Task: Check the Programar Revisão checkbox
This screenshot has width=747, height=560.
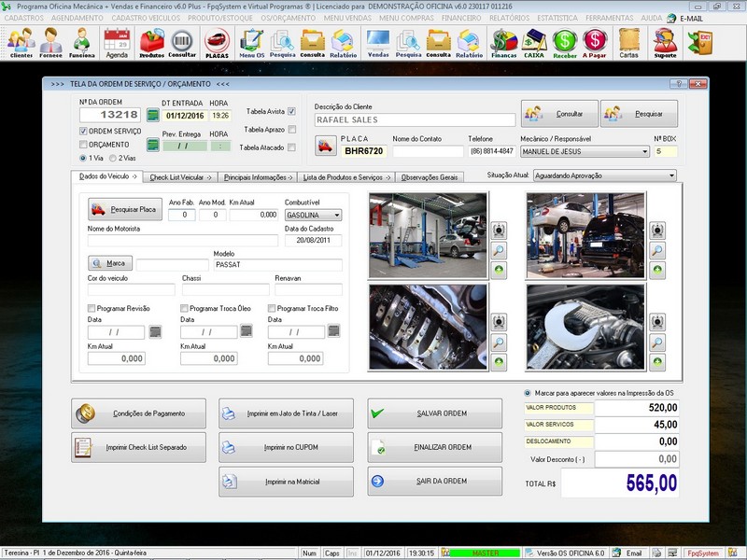Action: [x=92, y=308]
